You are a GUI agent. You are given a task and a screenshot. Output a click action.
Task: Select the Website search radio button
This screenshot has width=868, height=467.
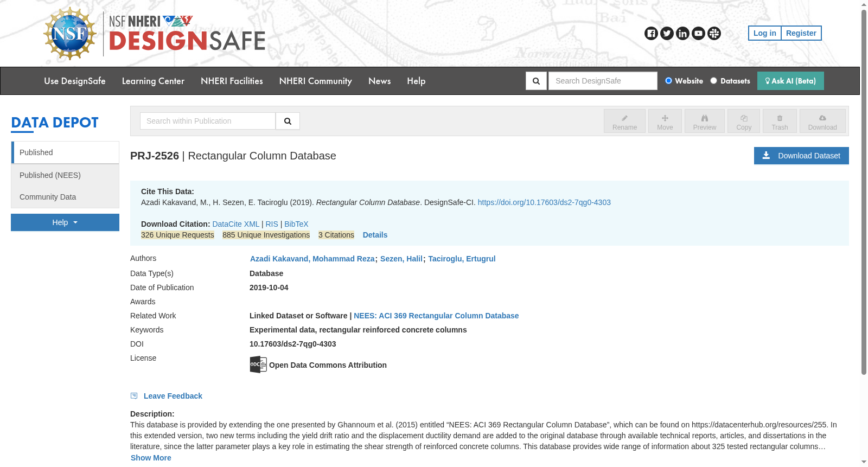coord(668,81)
